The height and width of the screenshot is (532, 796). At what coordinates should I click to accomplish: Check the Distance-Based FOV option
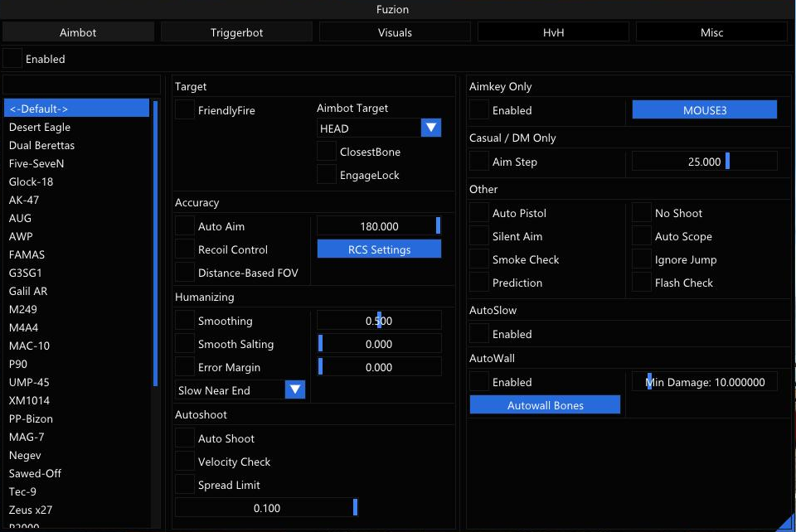(x=185, y=273)
